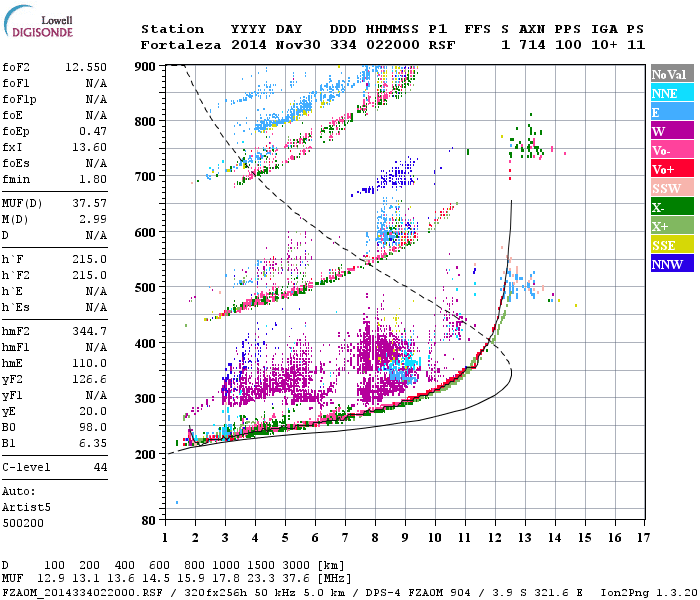Click the time 022000 in header
Viewport: 700px width, 600px height.
pyautogui.click(x=393, y=45)
